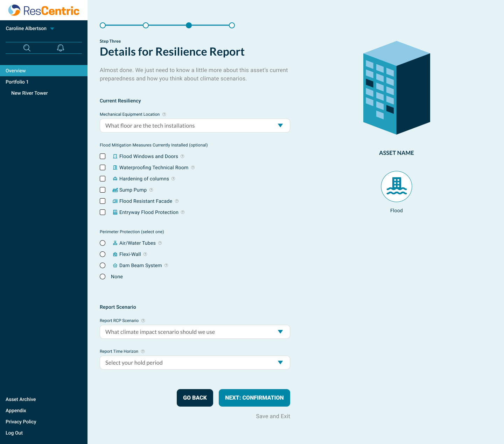This screenshot has height=444, width=504.
Task: Click help icon next to Sump Pump
Action: [x=151, y=190]
